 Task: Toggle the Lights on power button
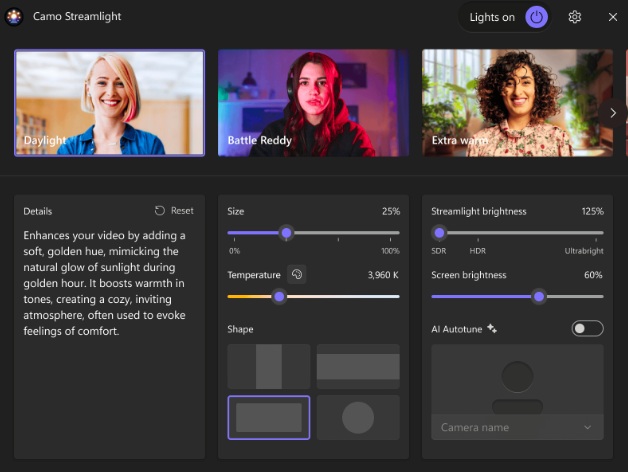537,17
